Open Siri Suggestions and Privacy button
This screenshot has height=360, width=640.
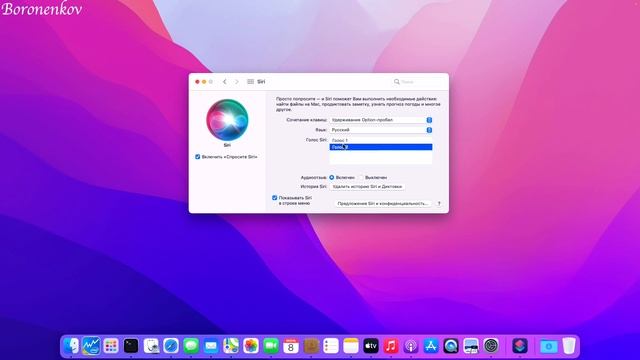click(x=383, y=203)
